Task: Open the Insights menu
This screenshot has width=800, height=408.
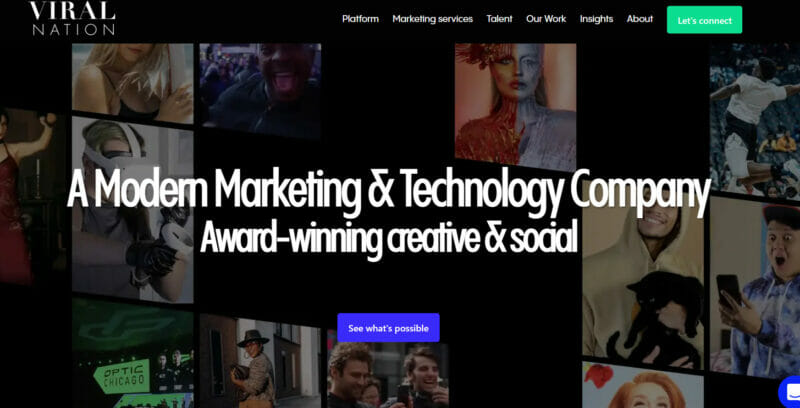Action: coord(596,19)
